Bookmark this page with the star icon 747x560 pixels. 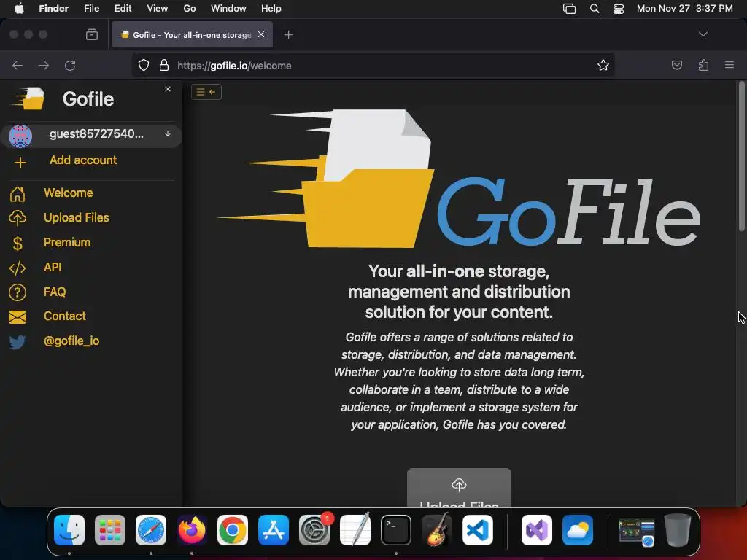[603, 65]
